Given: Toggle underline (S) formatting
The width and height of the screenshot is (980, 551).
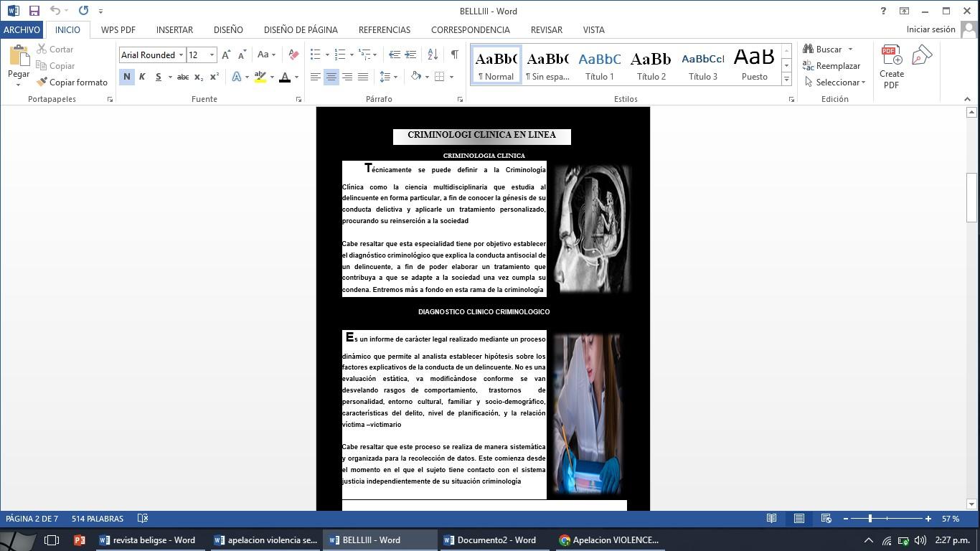Looking at the screenshot, I should tap(158, 77).
